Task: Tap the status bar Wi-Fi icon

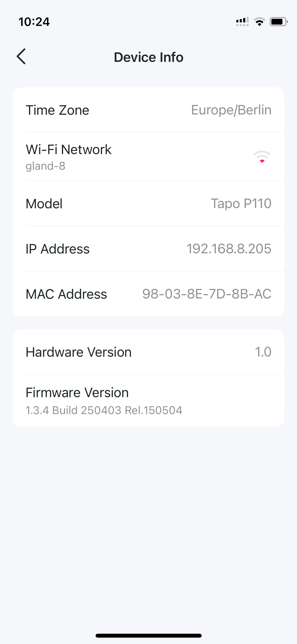Action: (x=259, y=22)
